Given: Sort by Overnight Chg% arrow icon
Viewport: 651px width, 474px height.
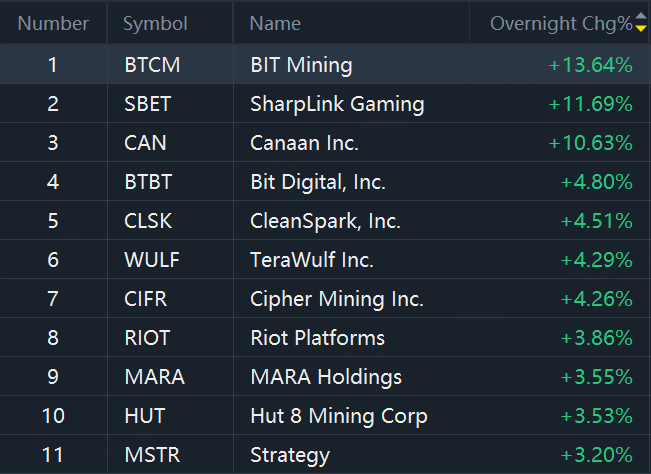Looking at the screenshot, I should click(x=641, y=22).
